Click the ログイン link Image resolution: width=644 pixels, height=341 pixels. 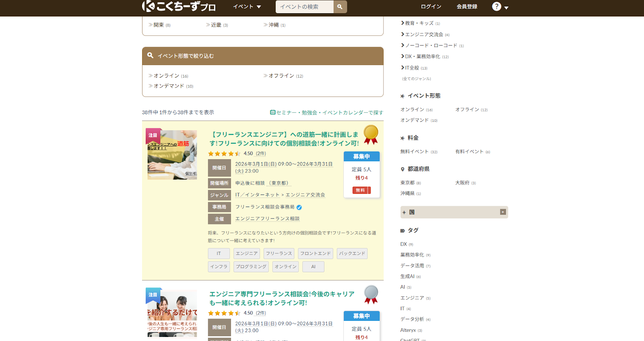coord(431,6)
